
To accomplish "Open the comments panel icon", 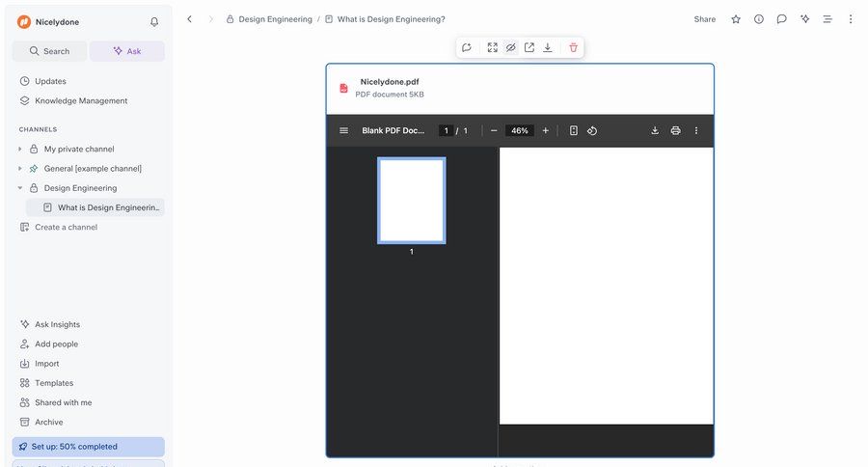I will [x=781, y=19].
